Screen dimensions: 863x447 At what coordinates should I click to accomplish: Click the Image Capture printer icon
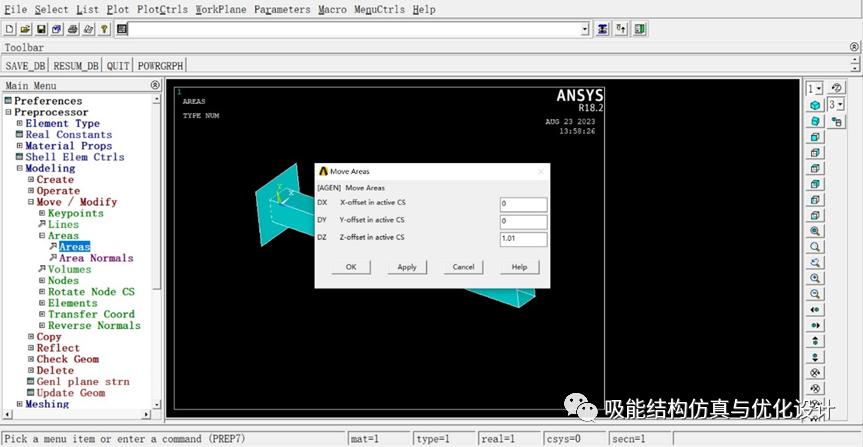[73, 29]
